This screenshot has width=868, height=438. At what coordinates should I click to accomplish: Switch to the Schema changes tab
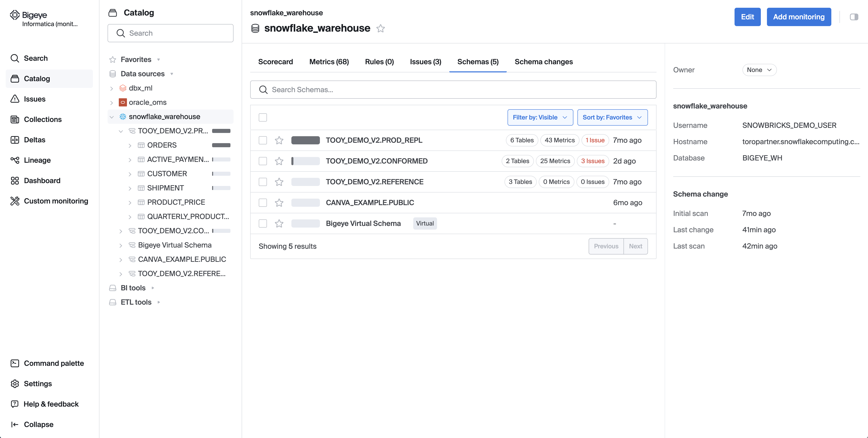(543, 62)
